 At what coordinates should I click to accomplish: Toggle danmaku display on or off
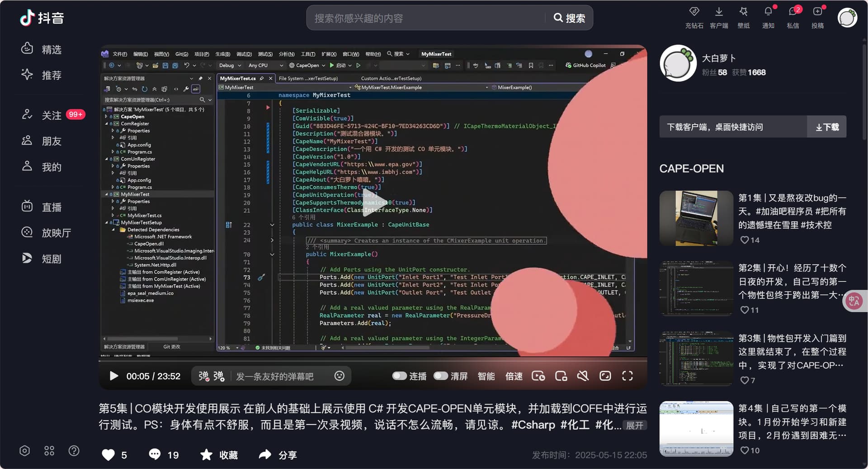(x=203, y=376)
